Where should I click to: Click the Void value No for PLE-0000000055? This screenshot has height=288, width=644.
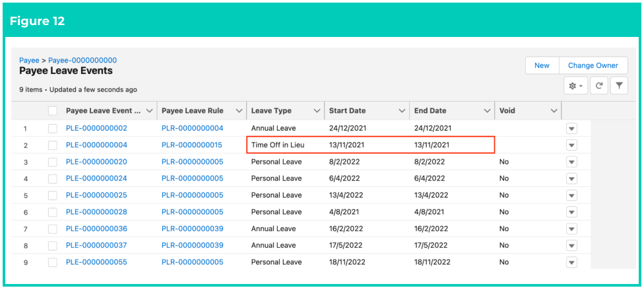(x=504, y=262)
